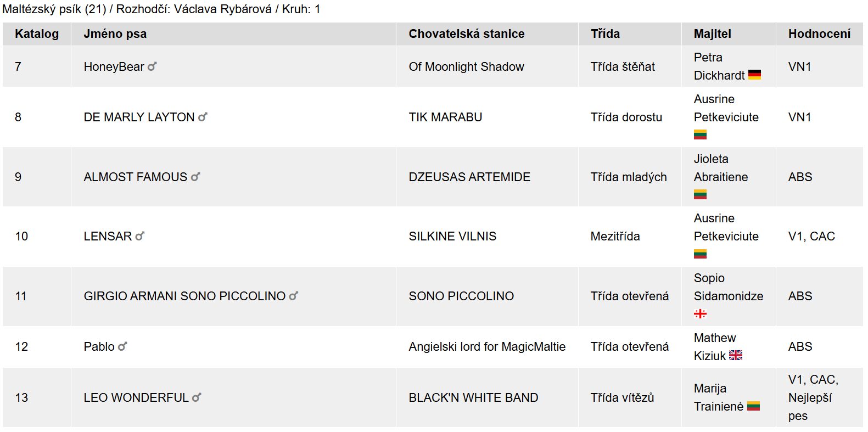Click the Chovatelská stanice column header

[466, 34]
